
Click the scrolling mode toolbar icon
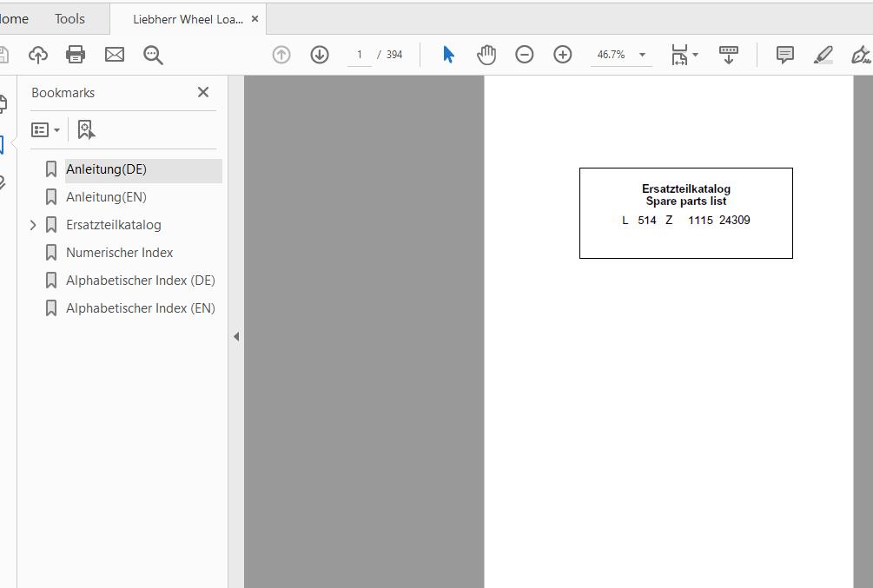pyautogui.click(x=728, y=55)
